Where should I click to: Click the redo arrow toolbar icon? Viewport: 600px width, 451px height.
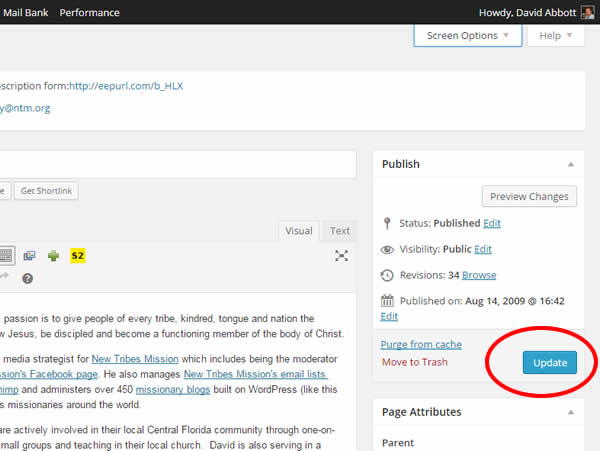pyautogui.click(x=4, y=275)
